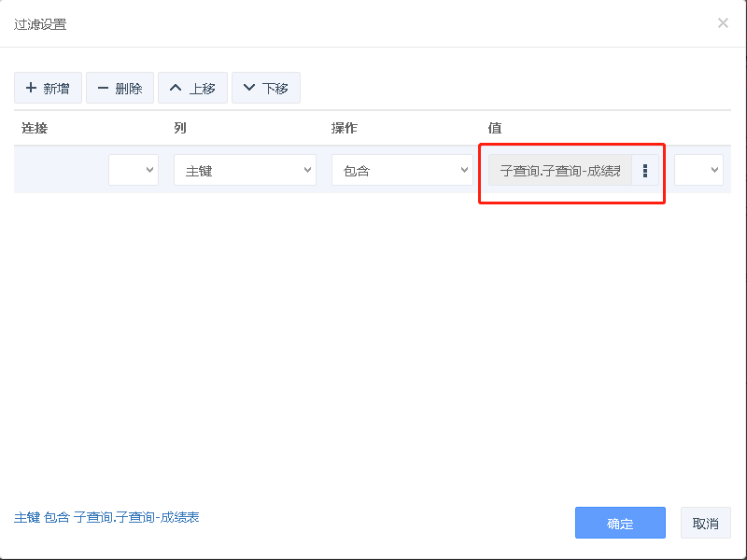Open the three-dot menu beside the value field

click(x=645, y=171)
